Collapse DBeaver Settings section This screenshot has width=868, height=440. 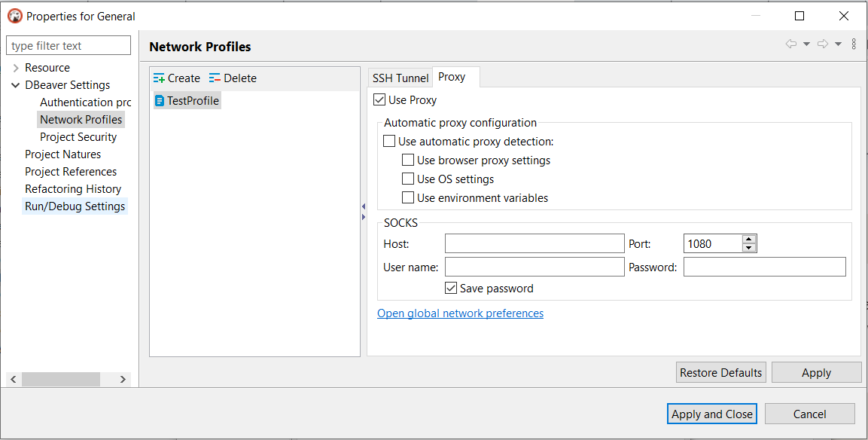click(x=15, y=84)
